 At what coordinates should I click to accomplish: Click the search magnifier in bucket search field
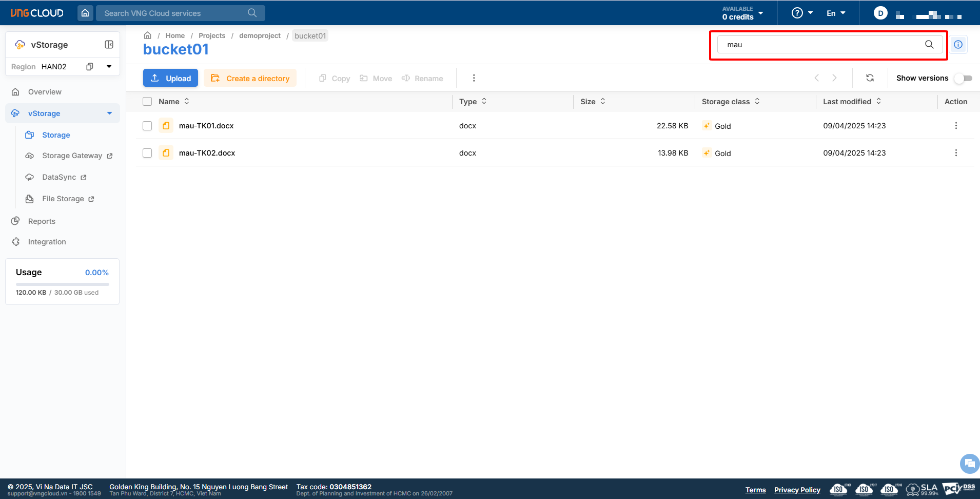929,45
